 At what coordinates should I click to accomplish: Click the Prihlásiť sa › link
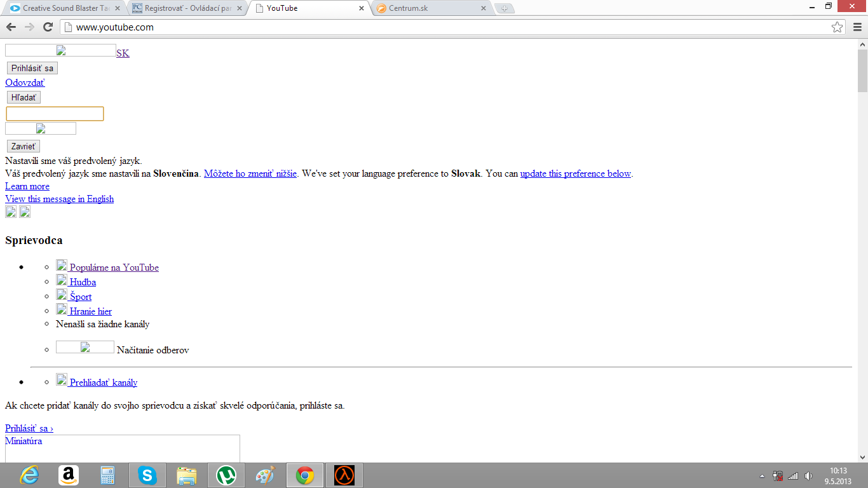(29, 428)
